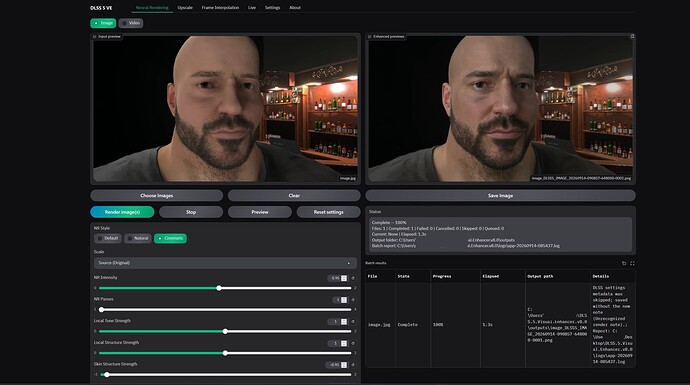Choose the Natural NR Style

138,238
